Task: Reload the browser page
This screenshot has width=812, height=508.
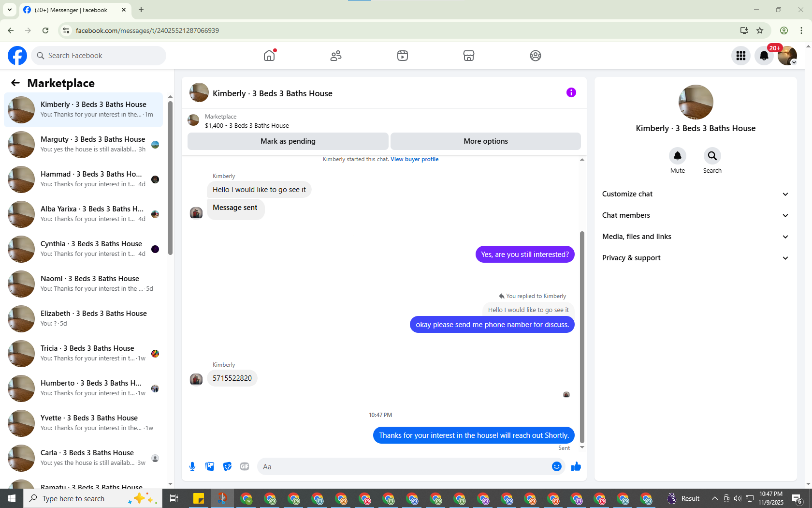Action: (x=45, y=30)
